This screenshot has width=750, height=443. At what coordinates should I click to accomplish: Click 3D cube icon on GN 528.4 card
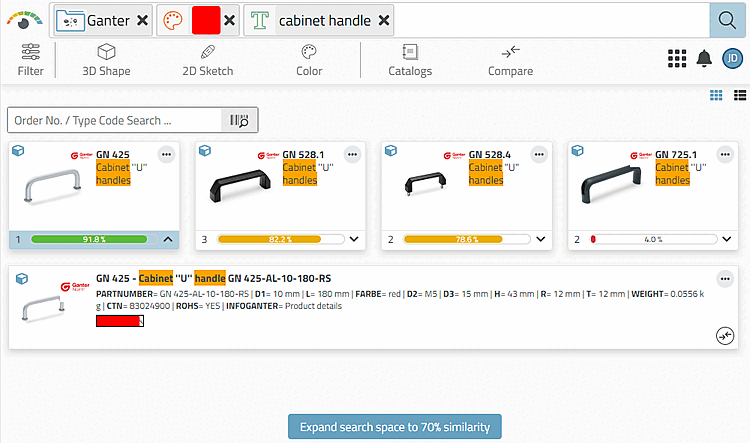pyautogui.click(x=391, y=151)
